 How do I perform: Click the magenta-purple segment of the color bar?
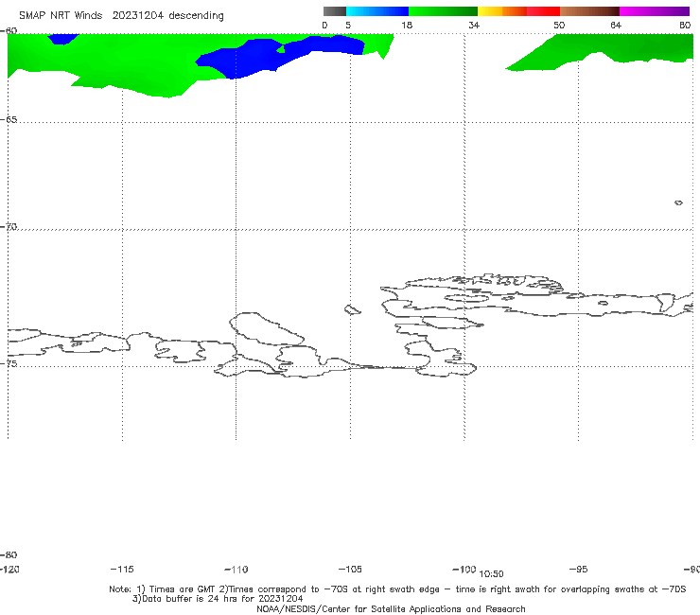tap(655, 11)
